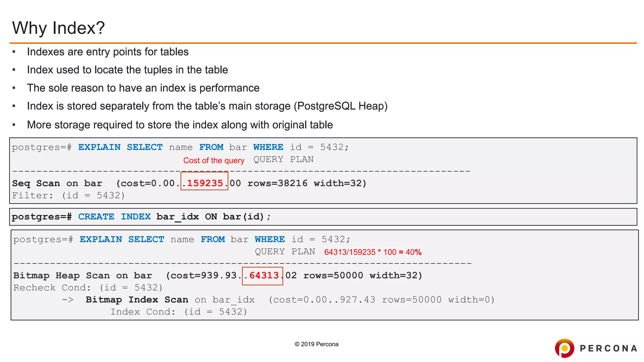Click the '© 2019 Percona' footer text
This screenshot has width=644, height=362.
(316, 344)
